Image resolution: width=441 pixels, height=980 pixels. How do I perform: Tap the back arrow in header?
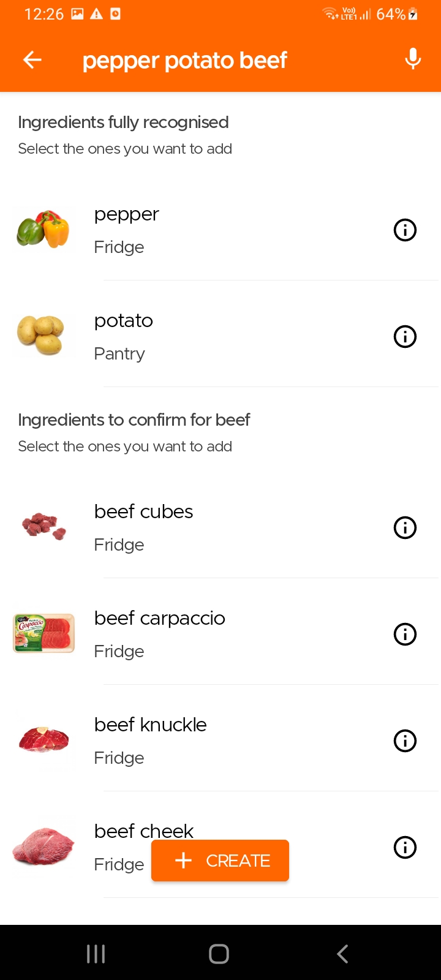(x=32, y=60)
